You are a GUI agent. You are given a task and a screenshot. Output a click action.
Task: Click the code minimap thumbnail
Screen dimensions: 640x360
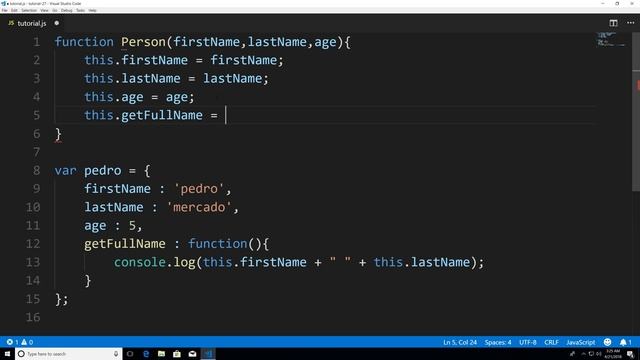click(611, 40)
